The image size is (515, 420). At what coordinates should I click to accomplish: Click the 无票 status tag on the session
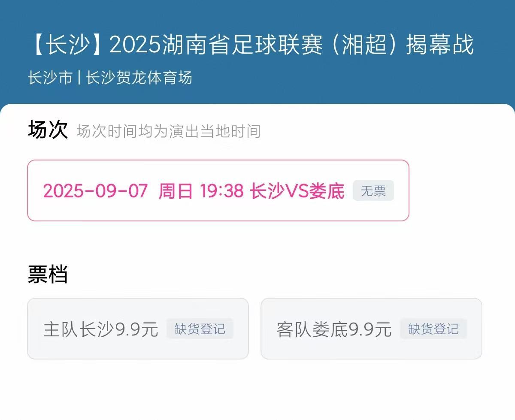(373, 190)
